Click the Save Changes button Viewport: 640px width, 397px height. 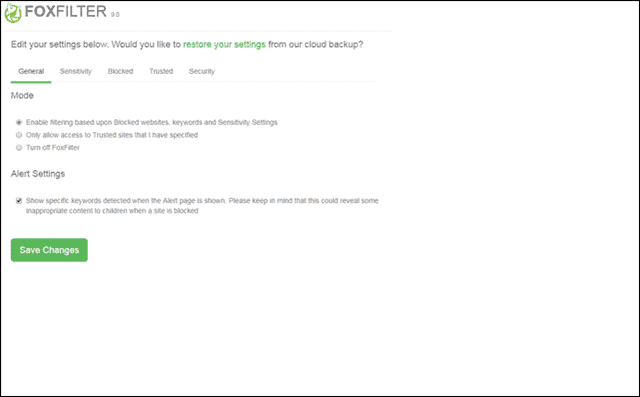tap(49, 250)
